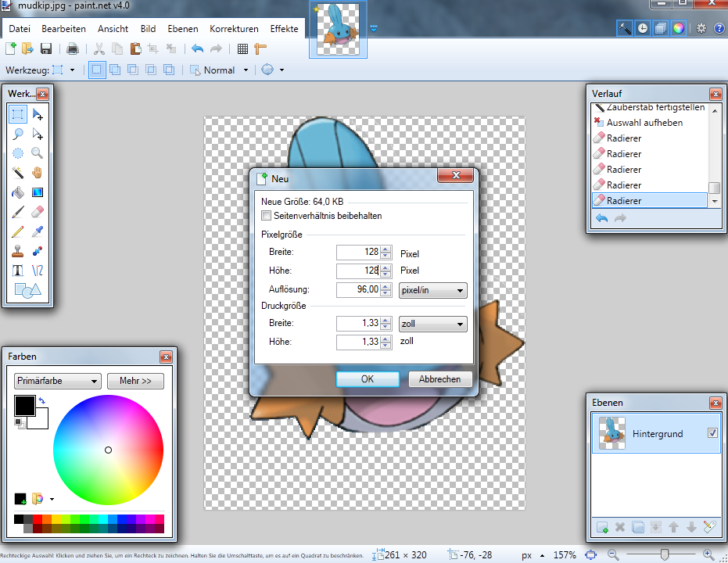Open the pixel/in resolution unit dropdown
The width and height of the screenshot is (728, 563).
point(432,290)
